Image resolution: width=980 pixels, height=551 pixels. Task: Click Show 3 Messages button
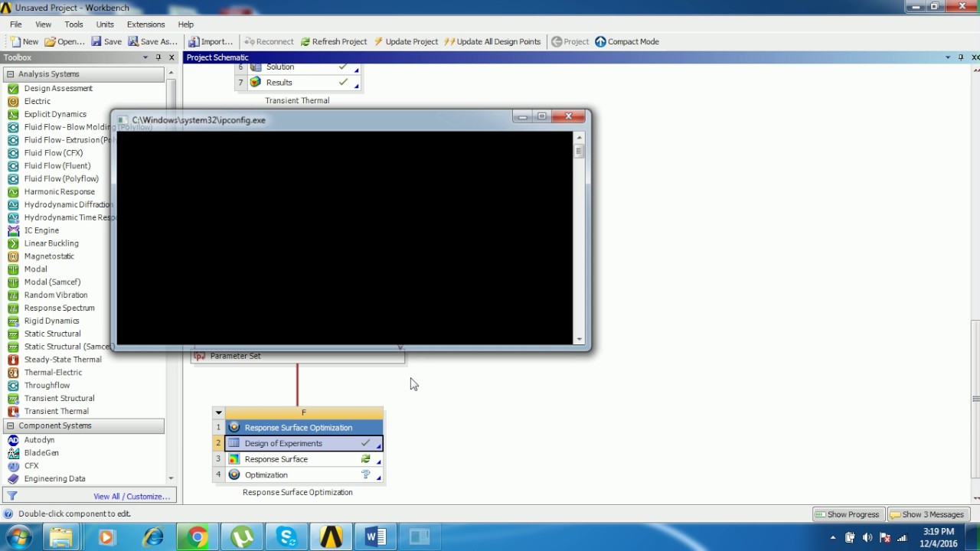click(x=928, y=514)
